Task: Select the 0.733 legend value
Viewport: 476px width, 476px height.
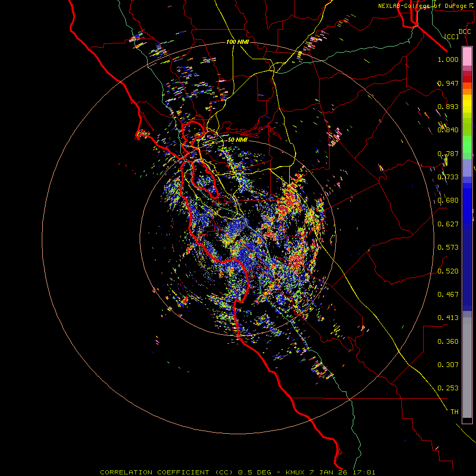Action: pyautogui.click(x=448, y=177)
